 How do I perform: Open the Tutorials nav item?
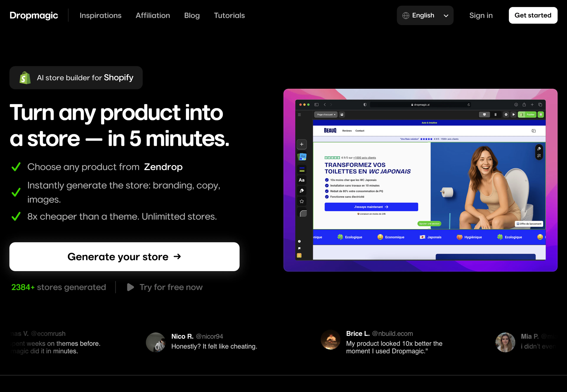[x=229, y=15]
